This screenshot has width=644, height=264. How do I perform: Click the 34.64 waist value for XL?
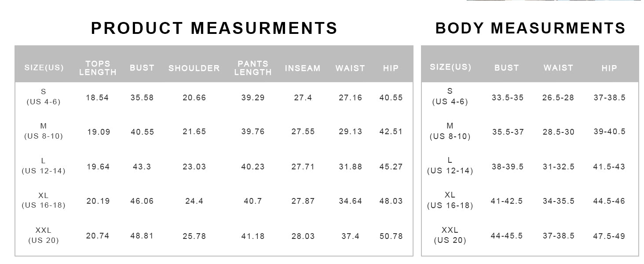[x=350, y=201]
